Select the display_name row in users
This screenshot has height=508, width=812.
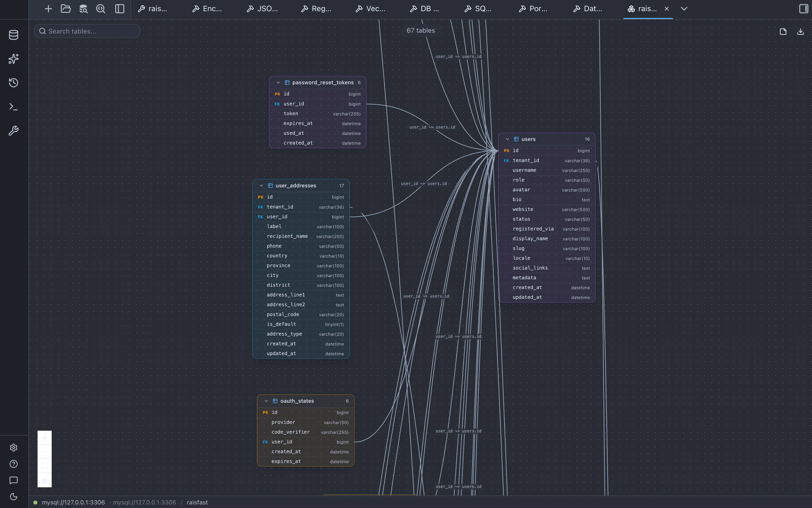[x=547, y=238]
